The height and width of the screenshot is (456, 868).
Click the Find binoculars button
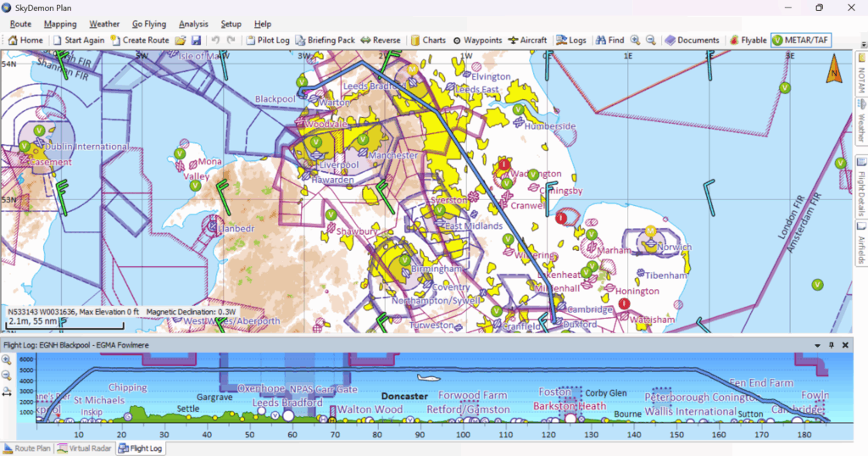tap(609, 40)
